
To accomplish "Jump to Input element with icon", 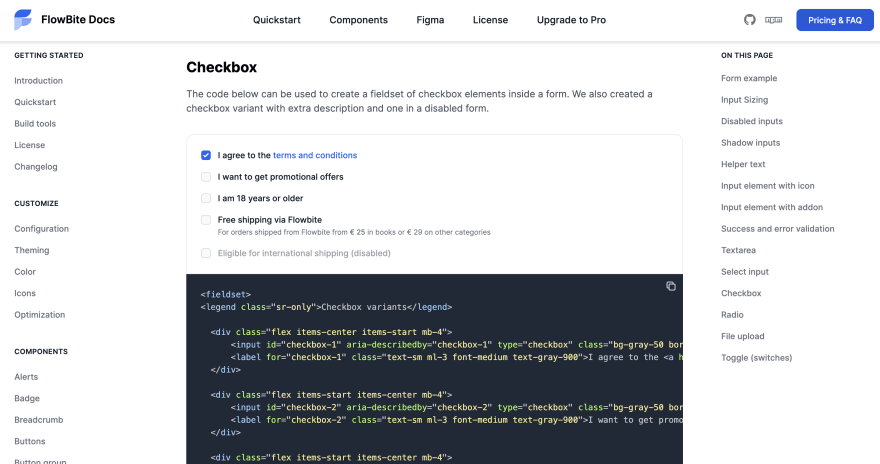I will pos(768,186).
